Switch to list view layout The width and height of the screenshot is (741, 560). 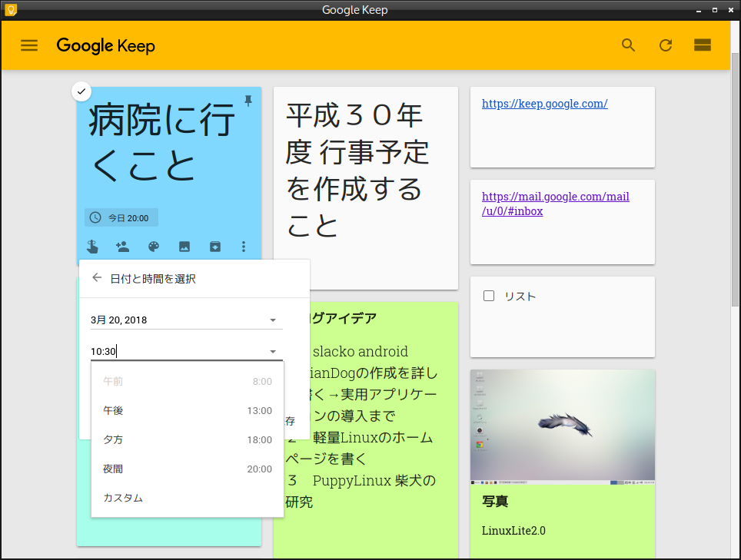tap(702, 45)
